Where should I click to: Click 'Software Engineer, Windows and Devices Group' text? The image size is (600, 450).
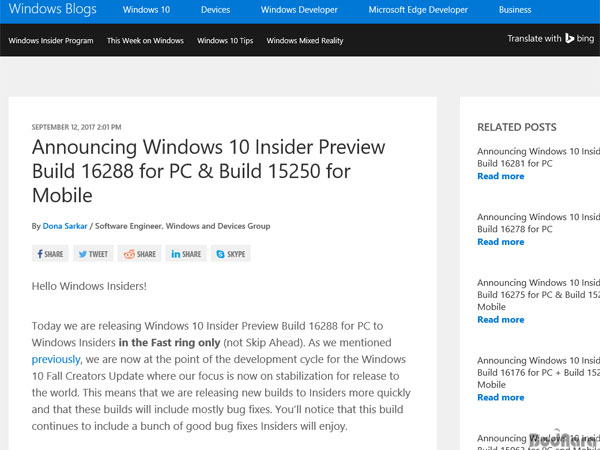[183, 226]
